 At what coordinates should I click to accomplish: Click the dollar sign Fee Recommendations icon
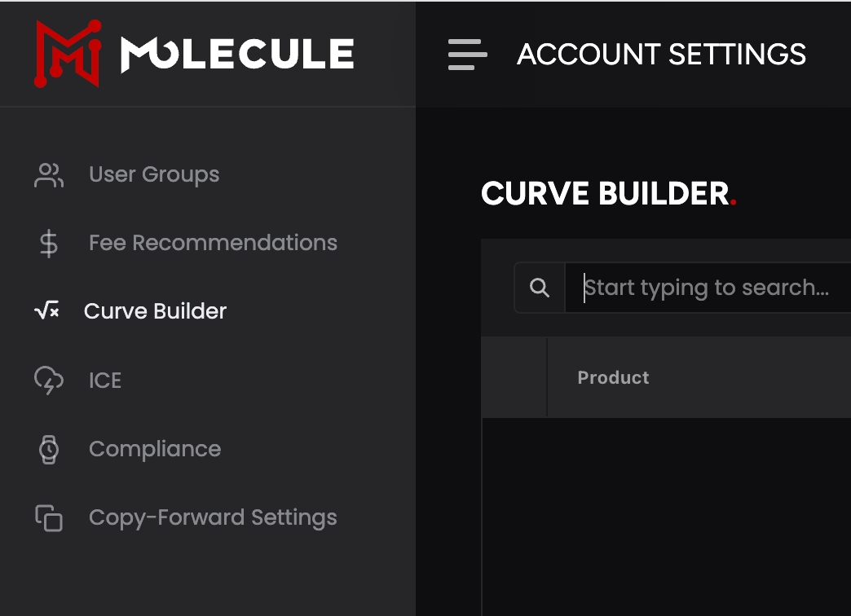tap(48, 243)
